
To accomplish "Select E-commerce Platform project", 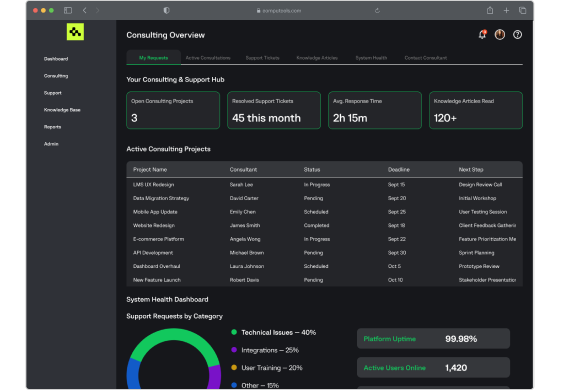I will click(325, 239).
